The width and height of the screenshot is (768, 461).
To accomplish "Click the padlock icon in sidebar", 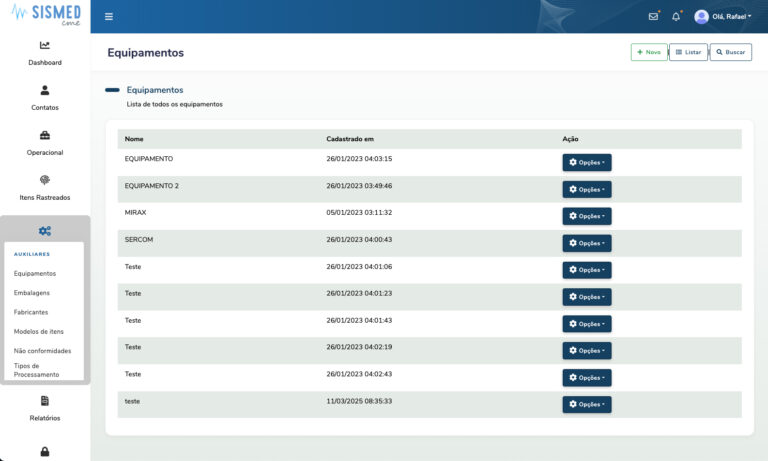I will tap(45, 451).
